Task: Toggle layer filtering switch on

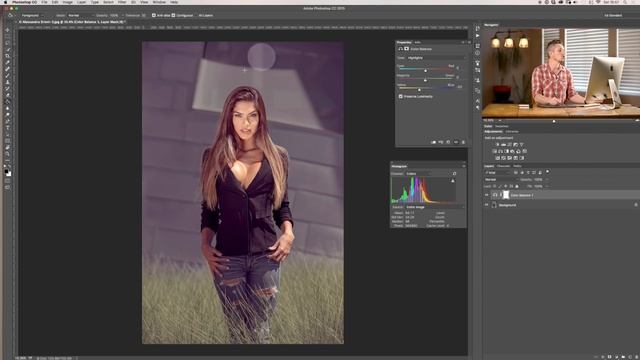Action: click(x=547, y=172)
